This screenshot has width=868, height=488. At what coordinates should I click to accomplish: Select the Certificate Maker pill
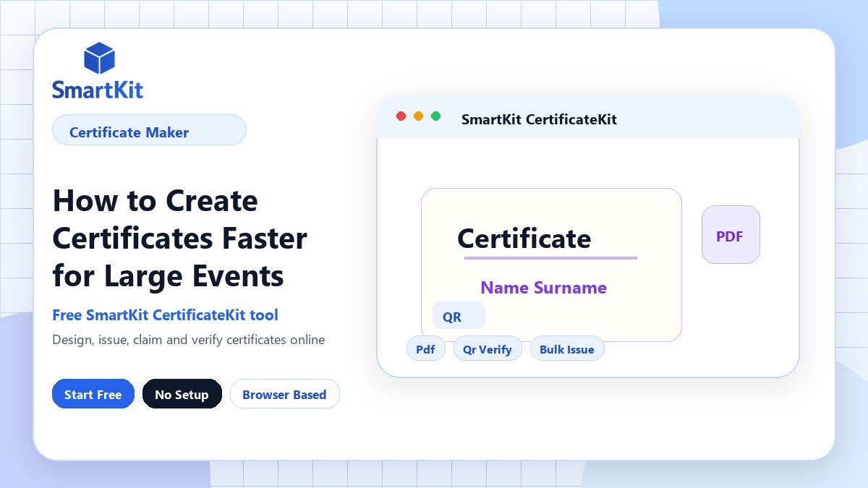click(149, 130)
